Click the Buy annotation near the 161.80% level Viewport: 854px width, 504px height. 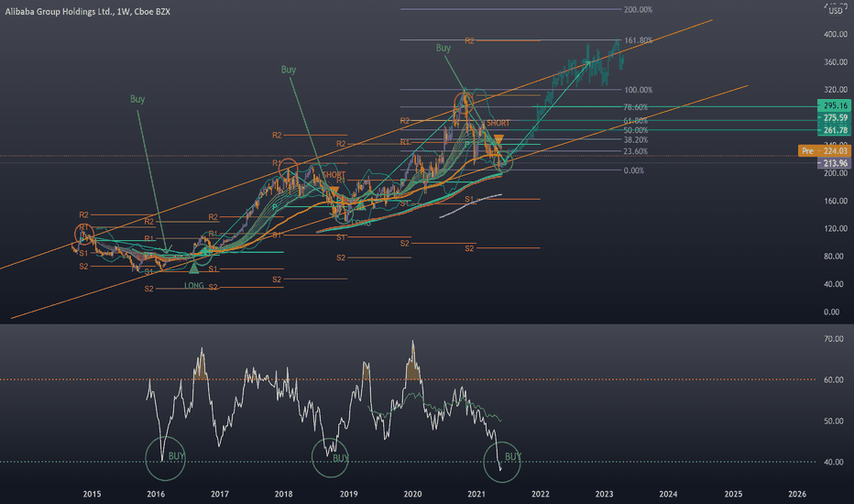point(443,48)
